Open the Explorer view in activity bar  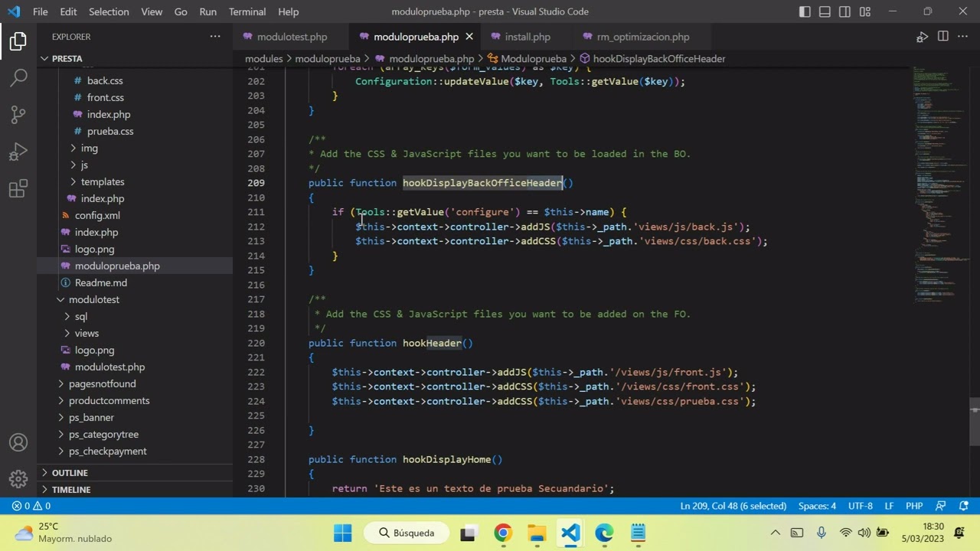18,41
